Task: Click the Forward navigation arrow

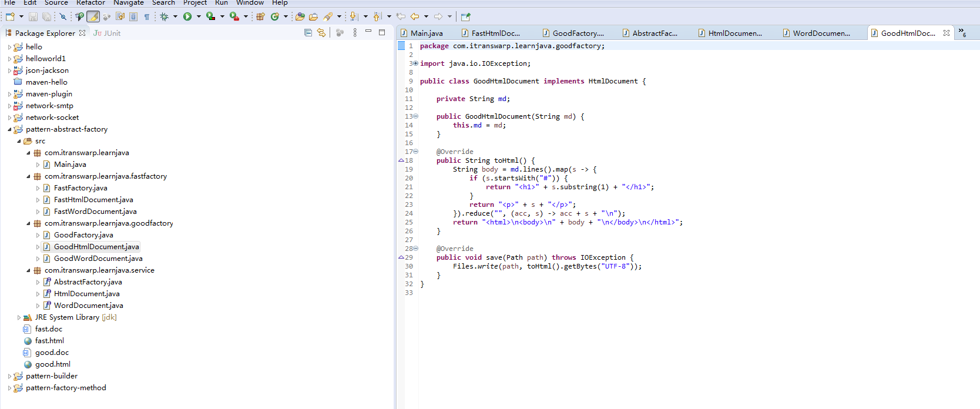Action: pos(438,16)
